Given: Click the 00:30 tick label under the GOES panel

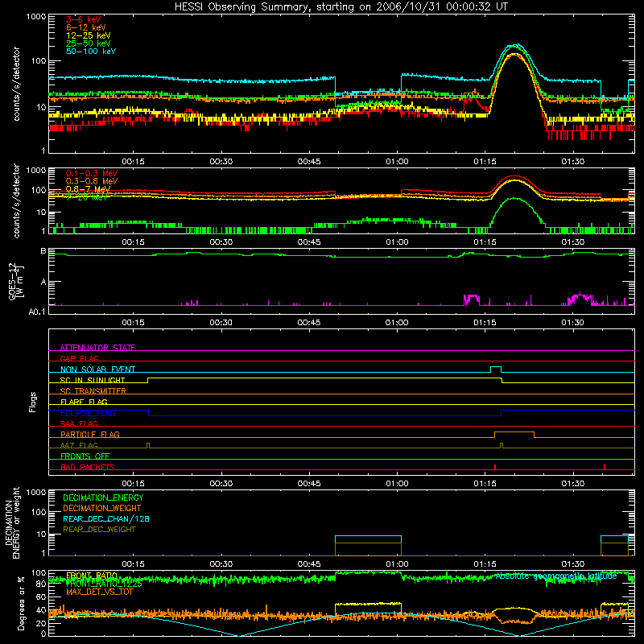Looking at the screenshot, I should click(x=221, y=322).
